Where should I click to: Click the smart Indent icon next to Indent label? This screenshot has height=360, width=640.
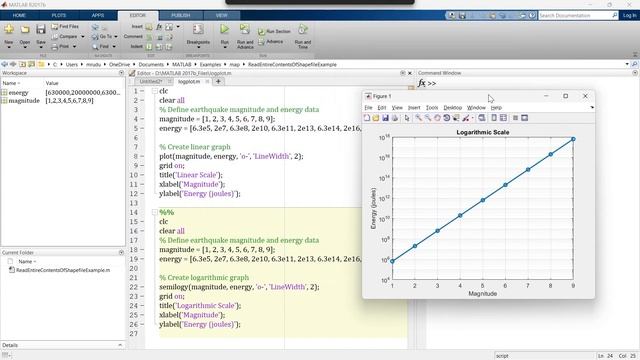pos(149,47)
